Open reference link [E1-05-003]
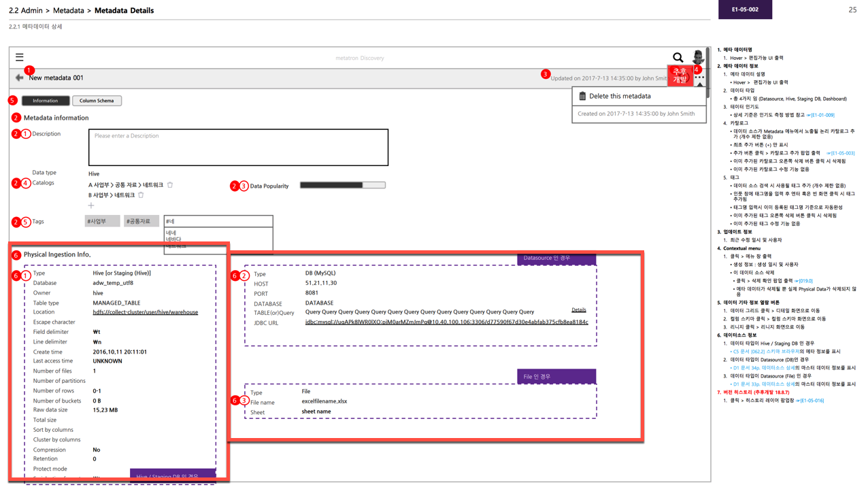 click(x=841, y=153)
